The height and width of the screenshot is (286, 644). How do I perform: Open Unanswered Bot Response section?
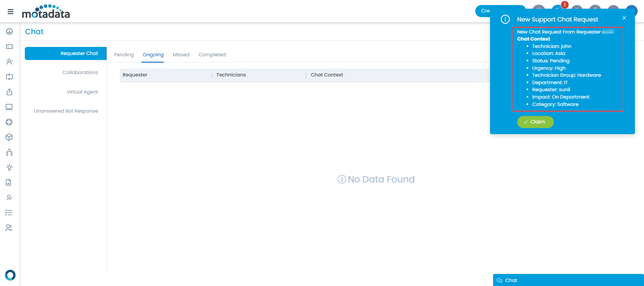[66, 111]
